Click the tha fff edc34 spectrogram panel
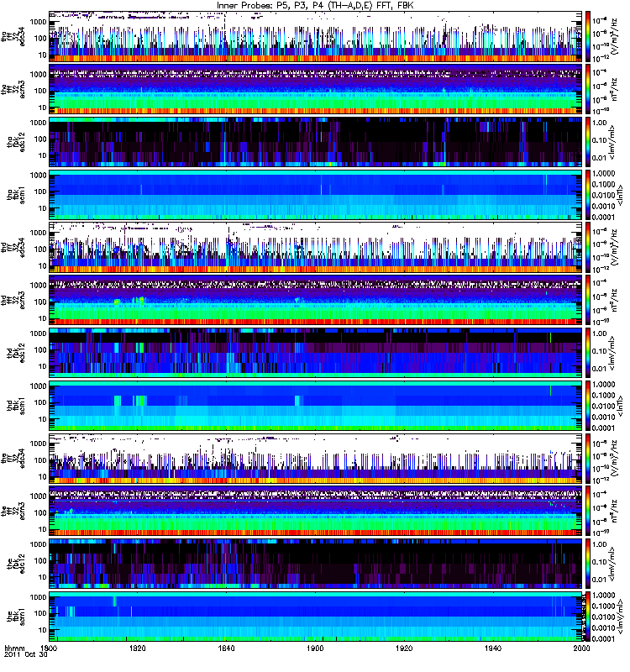The width and height of the screenshot is (630, 672). pyautogui.click(x=316, y=36)
